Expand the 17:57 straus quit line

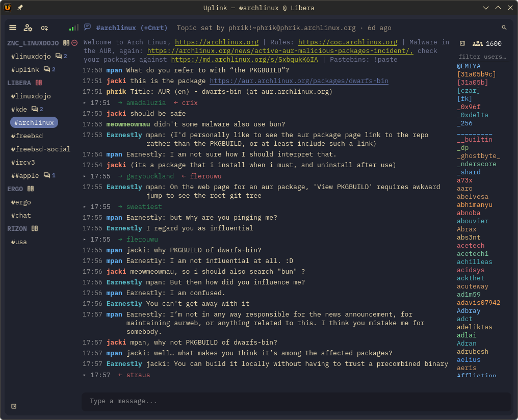pyautogui.click(x=85, y=375)
